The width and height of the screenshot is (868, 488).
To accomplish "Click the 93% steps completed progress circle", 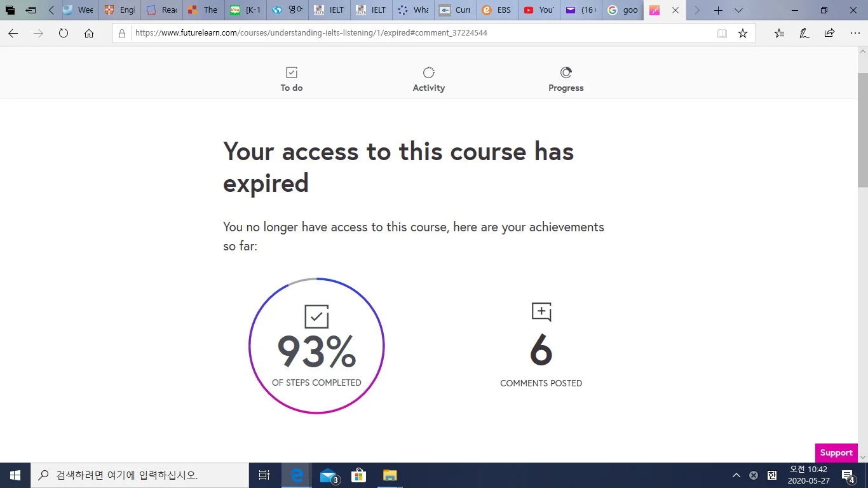I will (x=316, y=346).
